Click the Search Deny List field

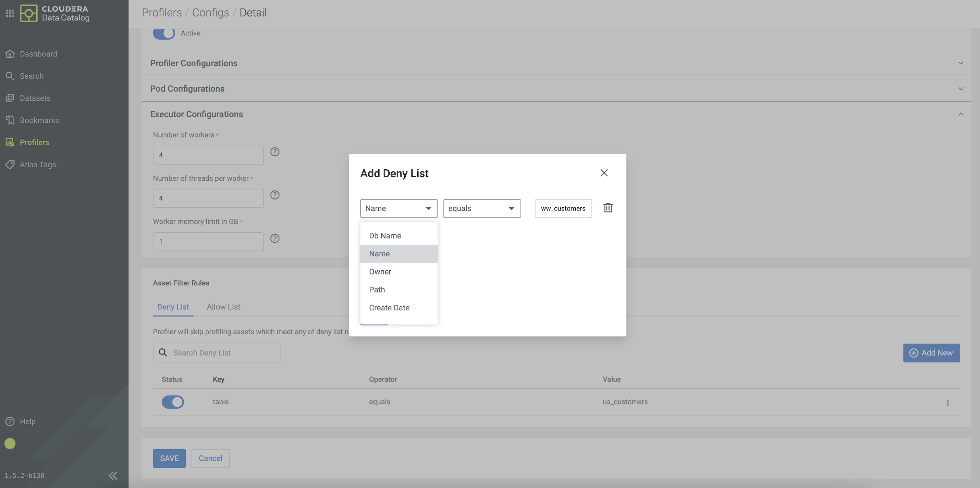[222, 353]
